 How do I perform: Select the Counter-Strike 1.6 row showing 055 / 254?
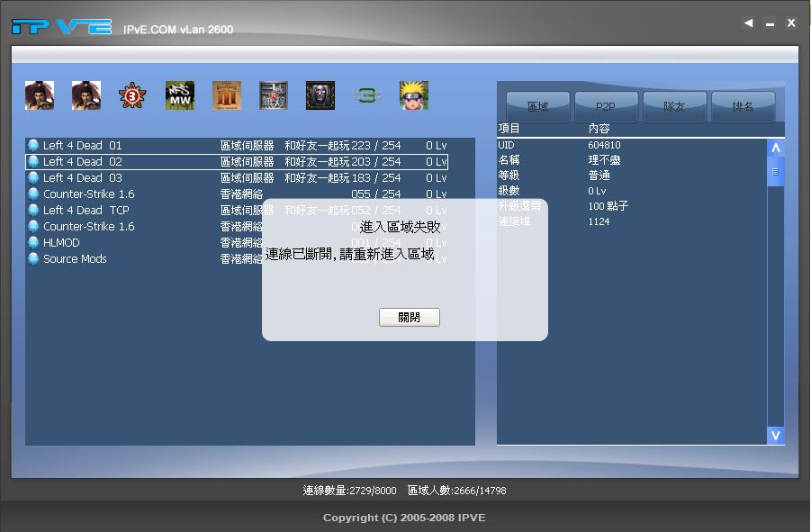(237, 194)
